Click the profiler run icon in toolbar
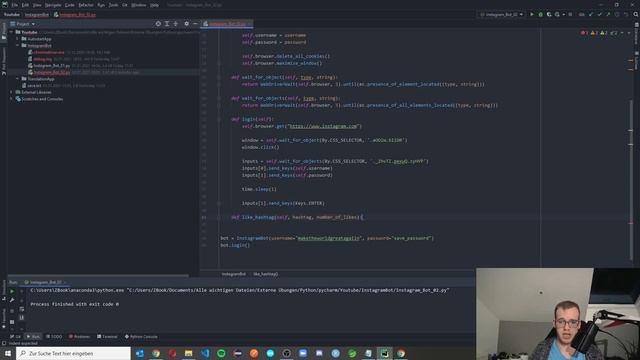This screenshot has height=360, width=640. [x=557, y=14]
